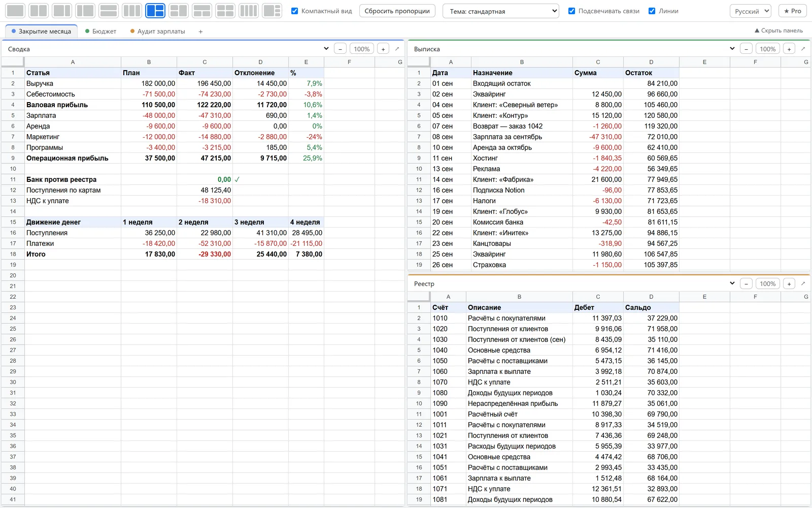Expand the Сводка panel to full view

(x=397, y=49)
